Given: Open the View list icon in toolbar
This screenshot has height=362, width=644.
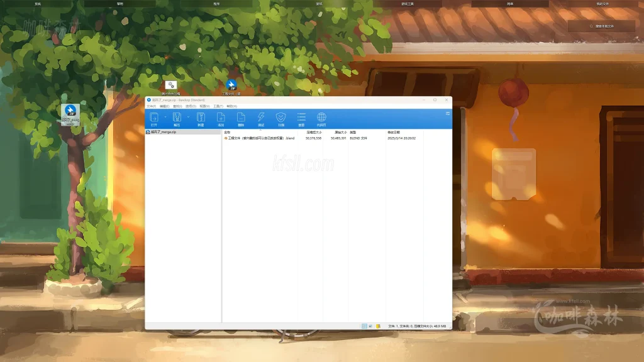Looking at the screenshot, I should click(301, 118).
